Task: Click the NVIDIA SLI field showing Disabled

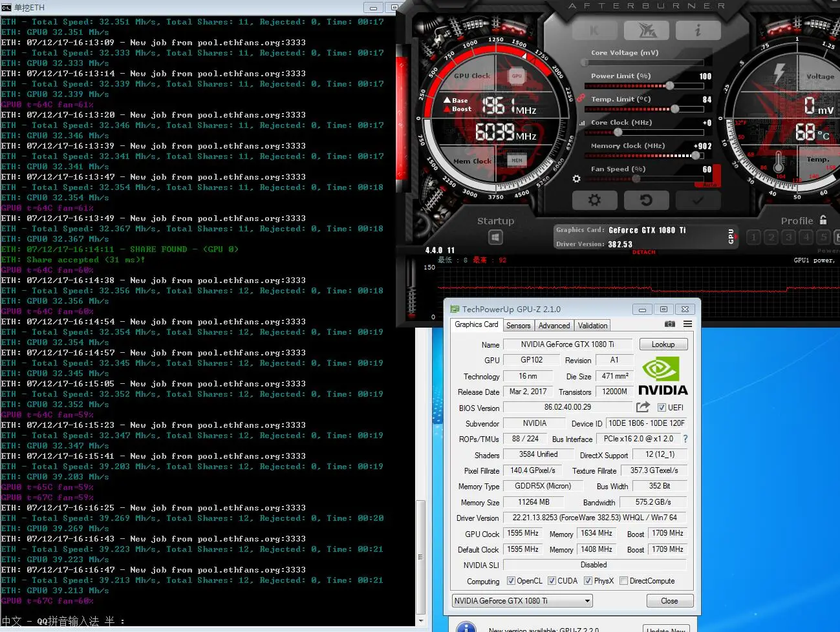Action: [x=594, y=565]
